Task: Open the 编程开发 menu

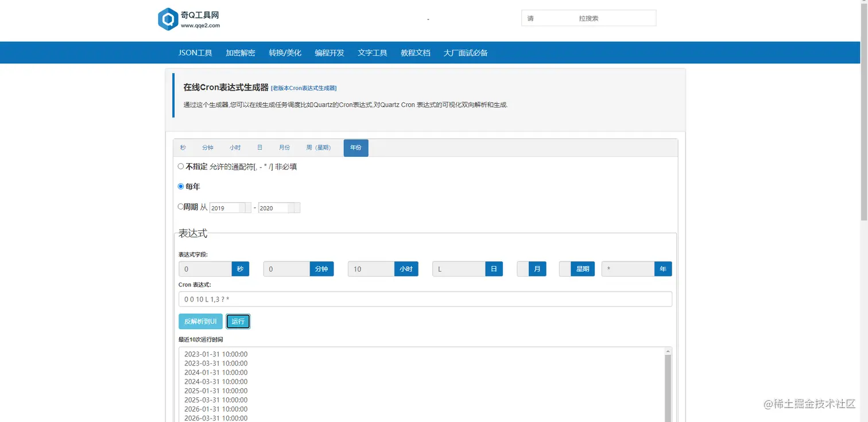Action: point(330,53)
